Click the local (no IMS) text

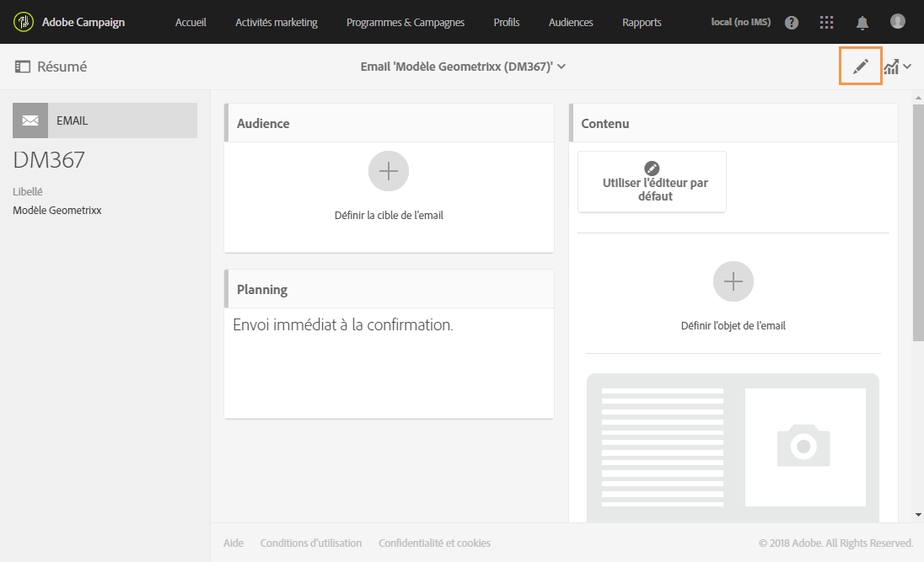click(x=741, y=22)
